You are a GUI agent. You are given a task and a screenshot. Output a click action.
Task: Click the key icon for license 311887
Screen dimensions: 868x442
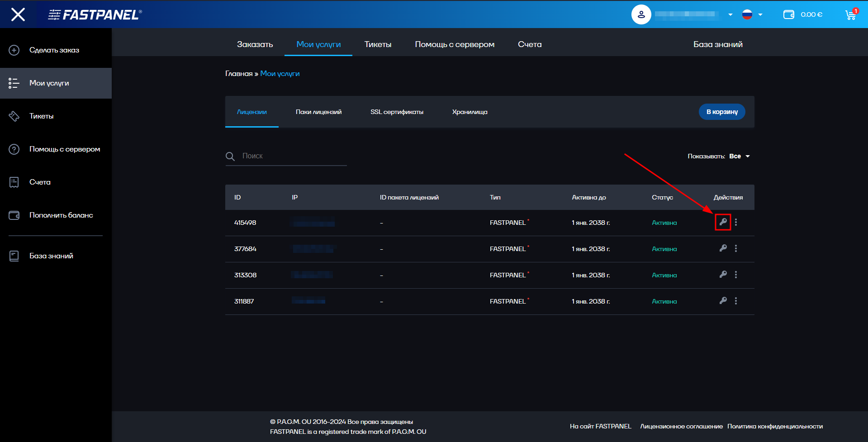pyautogui.click(x=723, y=300)
